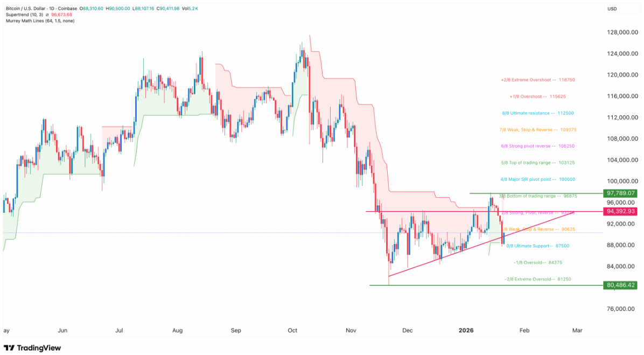
Task: Click the green 97,789.07 price label
Action: pyautogui.click(x=621, y=193)
